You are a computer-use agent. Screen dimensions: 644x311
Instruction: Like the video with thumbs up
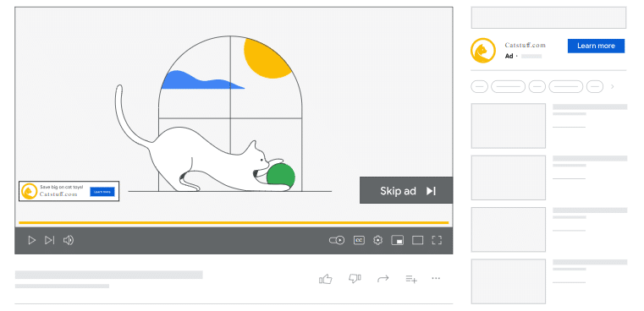325,279
